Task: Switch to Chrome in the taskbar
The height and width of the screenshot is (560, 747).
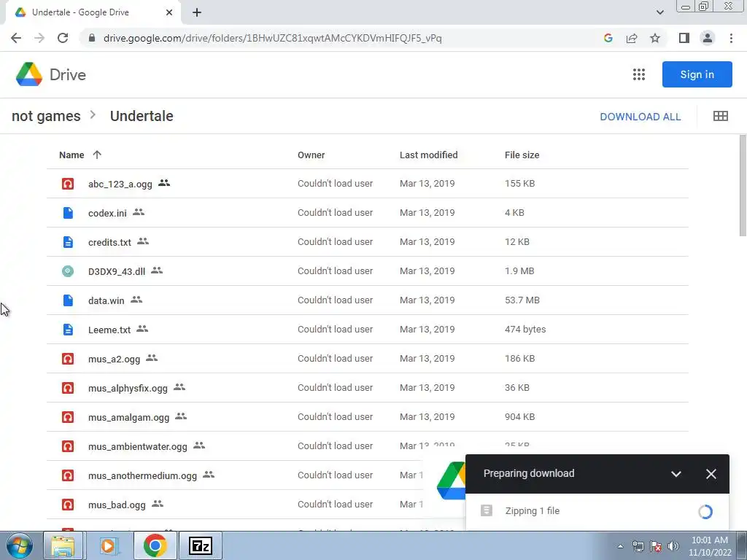Action: click(x=155, y=545)
